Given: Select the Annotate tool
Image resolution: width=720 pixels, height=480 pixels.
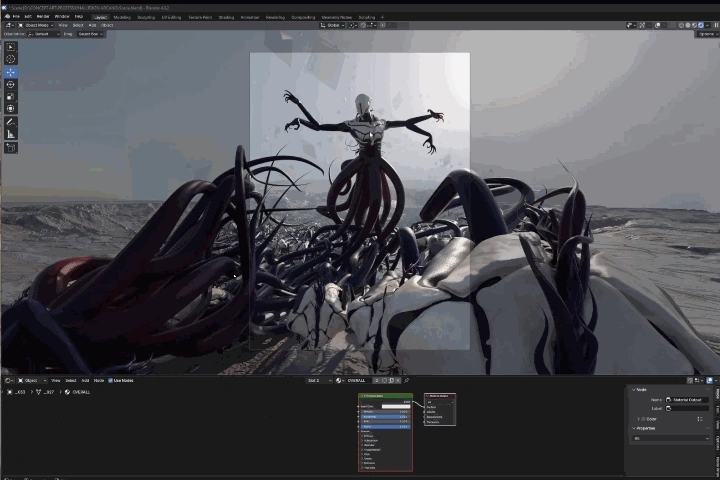Looking at the screenshot, I should tap(11, 122).
